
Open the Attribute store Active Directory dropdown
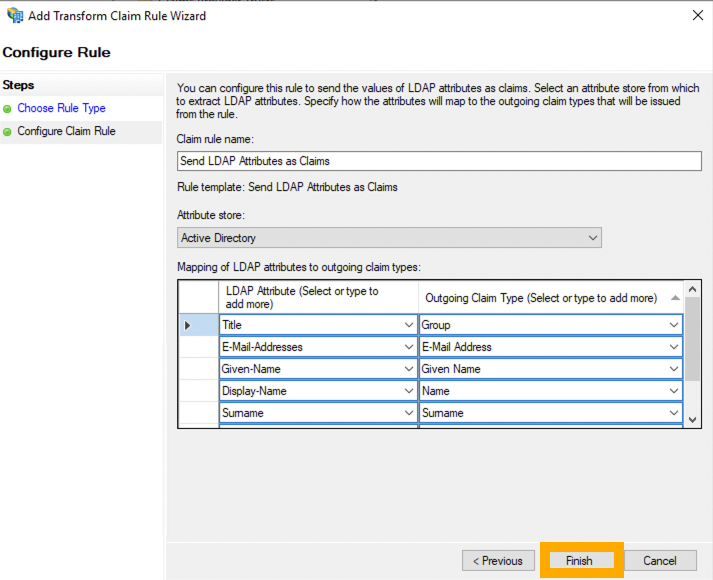pos(389,238)
